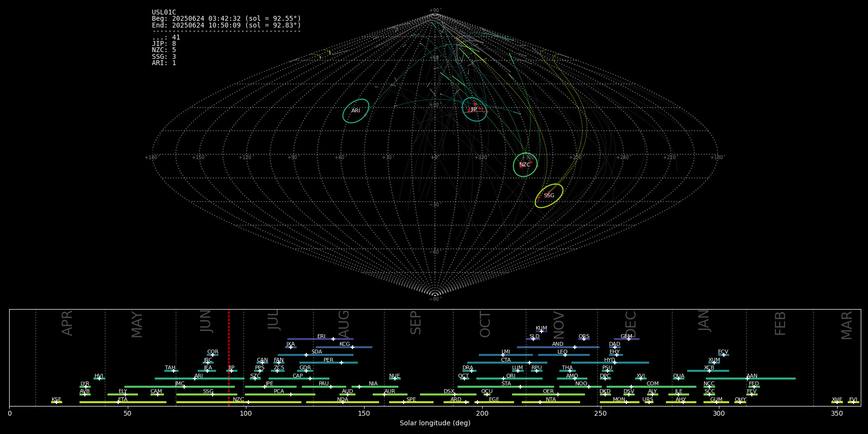Viewport: 868px width, 434px height.
Task: Click the ORI shower label in timeline
Action: pos(511,376)
